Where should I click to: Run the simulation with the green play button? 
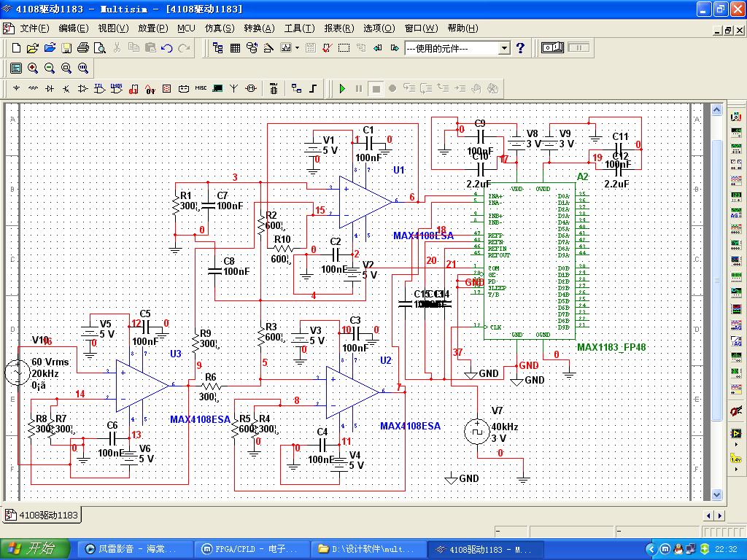coord(342,88)
